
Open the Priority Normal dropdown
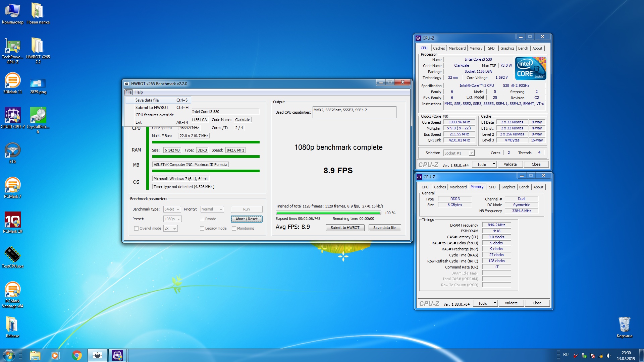pyautogui.click(x=212, y=209)
